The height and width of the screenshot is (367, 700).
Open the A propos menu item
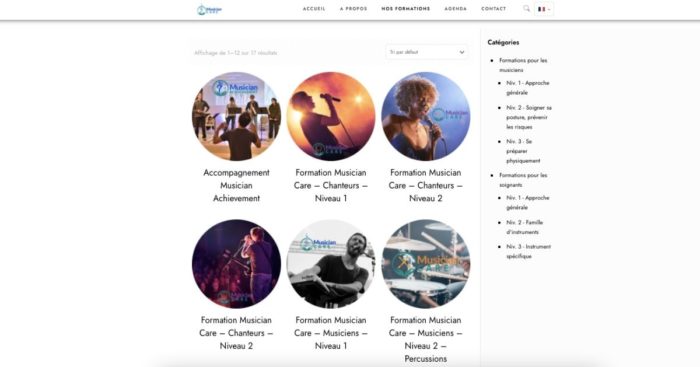pyautogui.click(x=353, y=8)
